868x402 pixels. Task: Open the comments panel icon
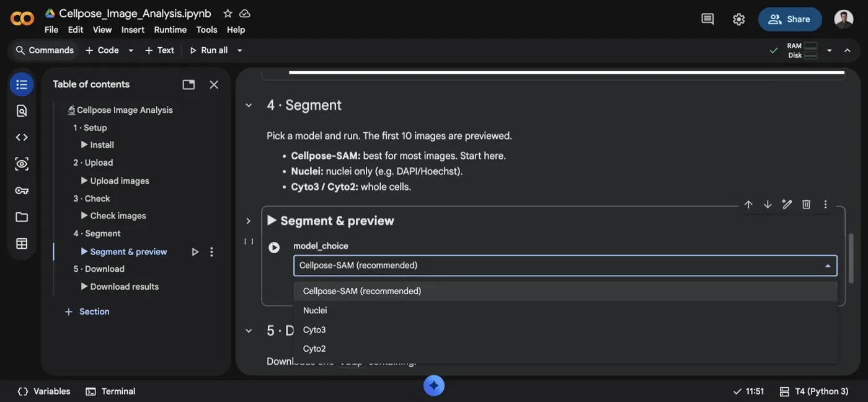[707, 19]
